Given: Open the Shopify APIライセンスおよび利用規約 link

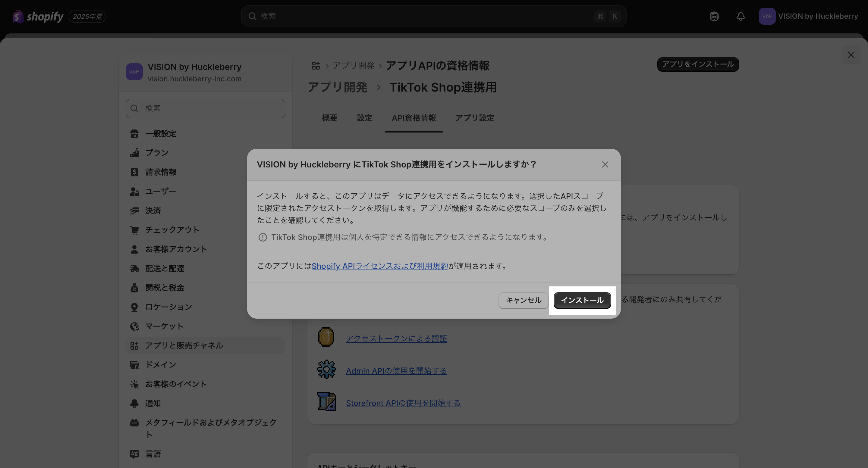Looking at the screenshot, I should (380, 266).
